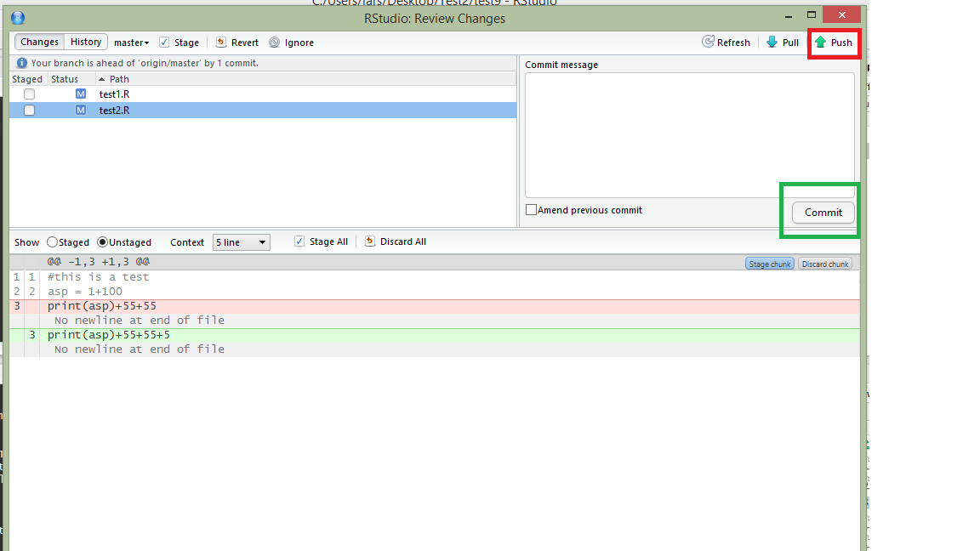
Task: Switch to the Changes tab
Action: point(39,42)
